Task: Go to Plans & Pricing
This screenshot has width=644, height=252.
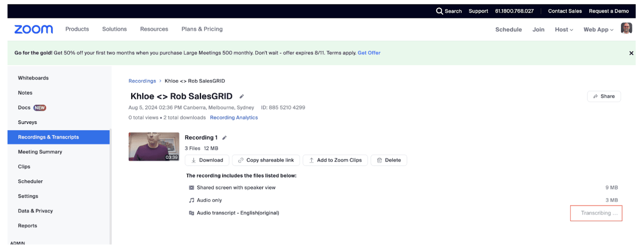Action: pyautogui.click(x=202, y=29)
